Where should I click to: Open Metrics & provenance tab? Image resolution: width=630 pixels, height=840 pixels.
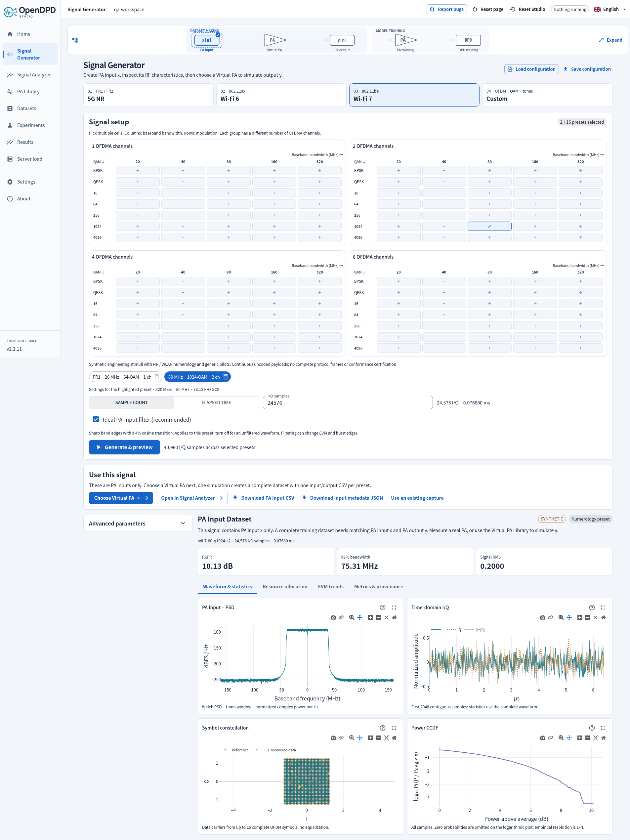point(378,586)
